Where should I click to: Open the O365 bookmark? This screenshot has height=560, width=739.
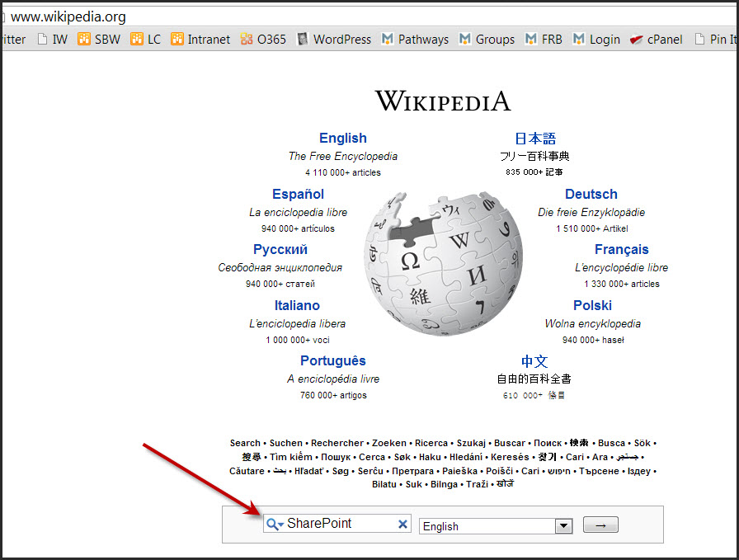tap(264, 39)
